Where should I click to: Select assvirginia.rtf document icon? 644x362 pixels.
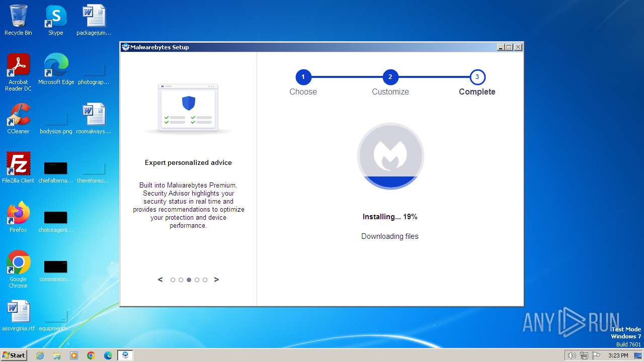pyautogui.click(x=18, y=316)
